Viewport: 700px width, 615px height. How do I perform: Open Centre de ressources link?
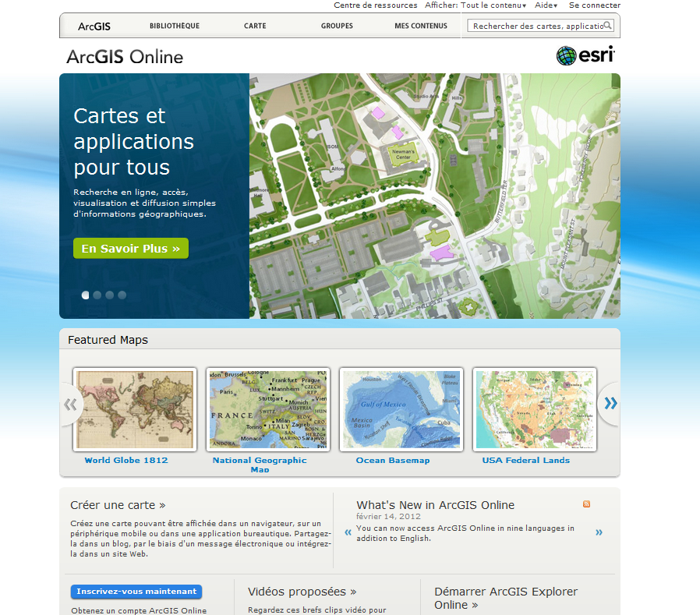(376, 5)
